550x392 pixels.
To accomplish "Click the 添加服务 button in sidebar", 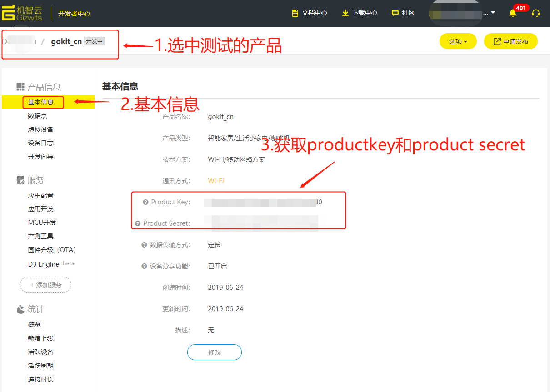I will tap(45, 285).
